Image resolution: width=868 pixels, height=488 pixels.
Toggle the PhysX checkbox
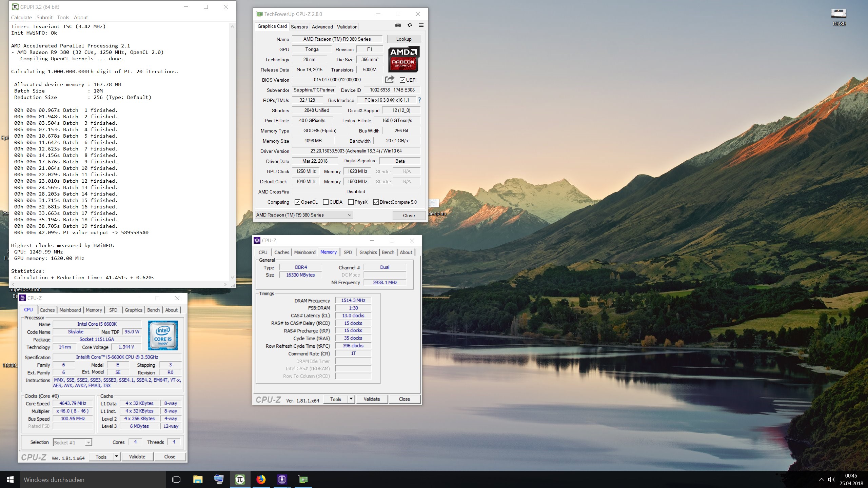tap(351, 202)
